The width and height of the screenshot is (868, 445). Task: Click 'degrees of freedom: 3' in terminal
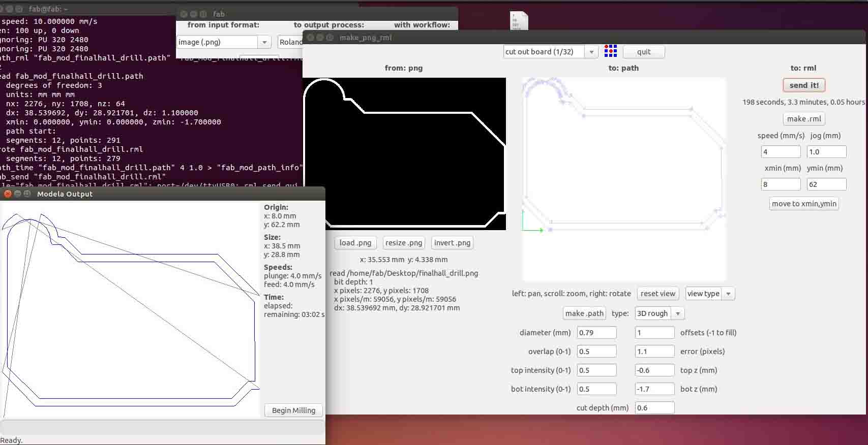pyautogui.click(x=54, y=85)
